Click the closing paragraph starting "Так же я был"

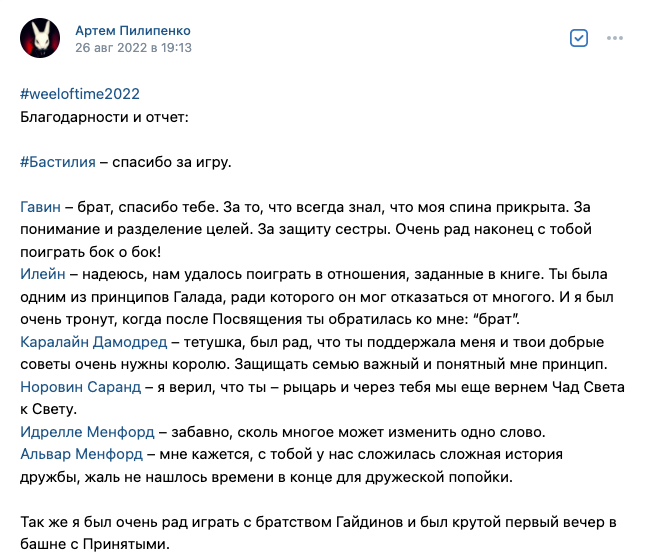pos(320,522)
